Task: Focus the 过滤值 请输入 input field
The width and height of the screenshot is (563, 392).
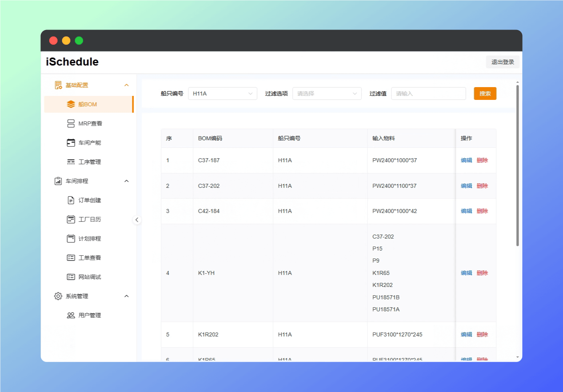Action: [429, 94]
